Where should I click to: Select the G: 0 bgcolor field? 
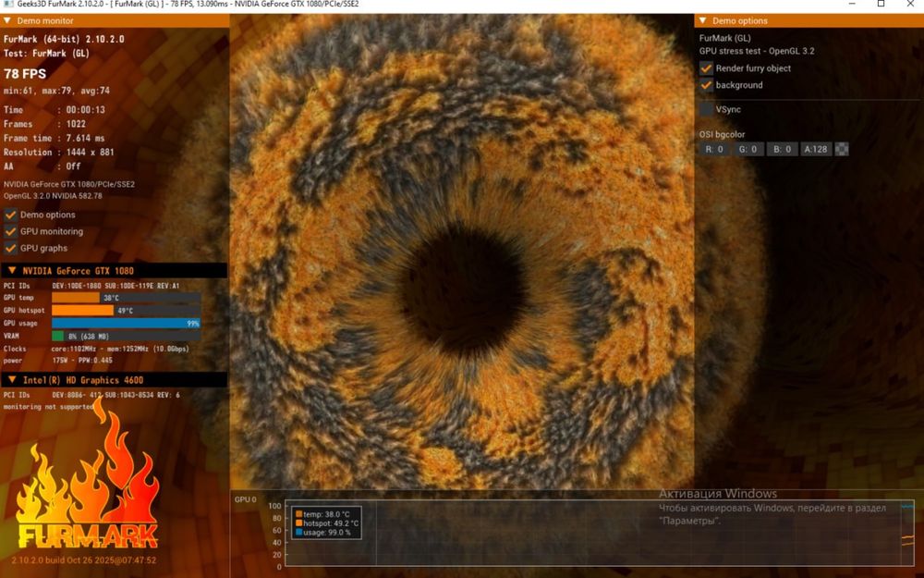pos(748,149)
